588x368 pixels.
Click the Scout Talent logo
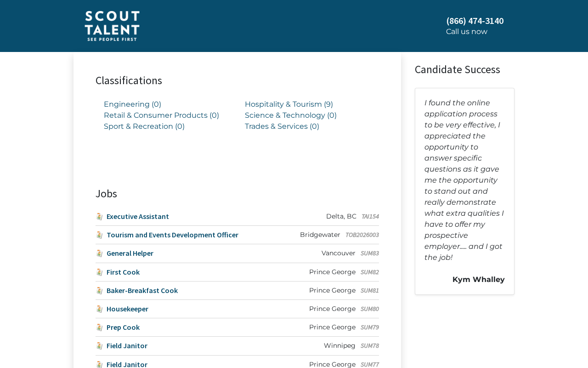(112, 26)
